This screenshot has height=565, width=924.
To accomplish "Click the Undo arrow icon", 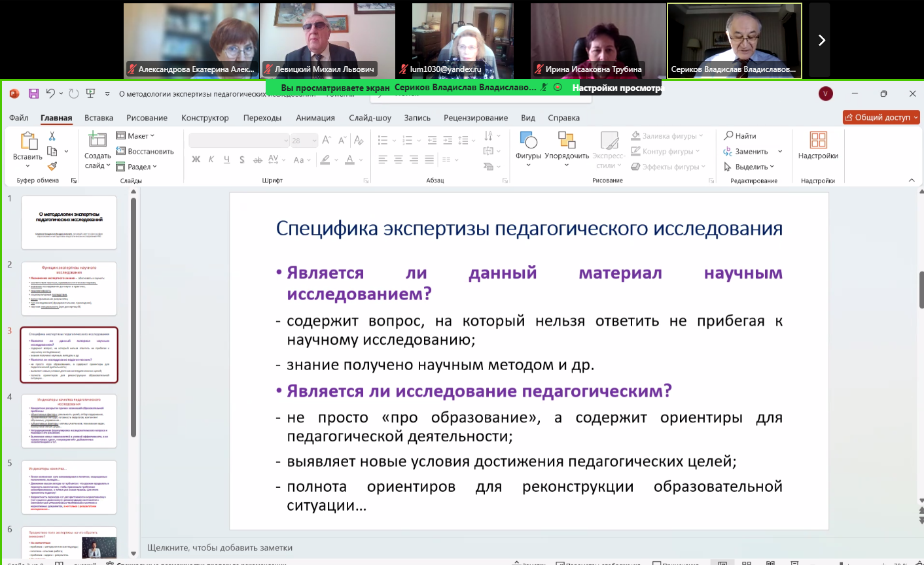I will 50,94.
